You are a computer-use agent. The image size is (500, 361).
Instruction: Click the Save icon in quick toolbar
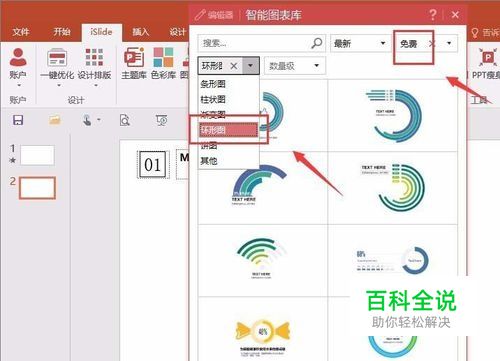(18, 120)
